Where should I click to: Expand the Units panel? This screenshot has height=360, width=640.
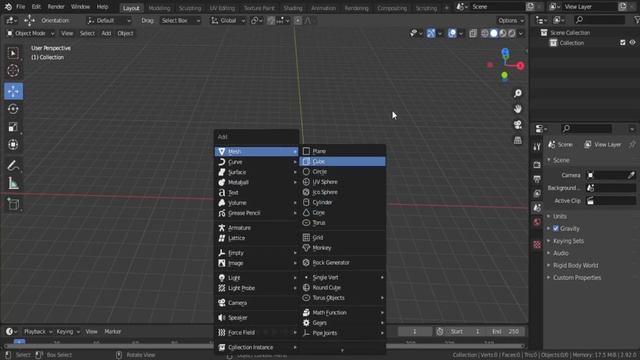(x=559, y=216)
